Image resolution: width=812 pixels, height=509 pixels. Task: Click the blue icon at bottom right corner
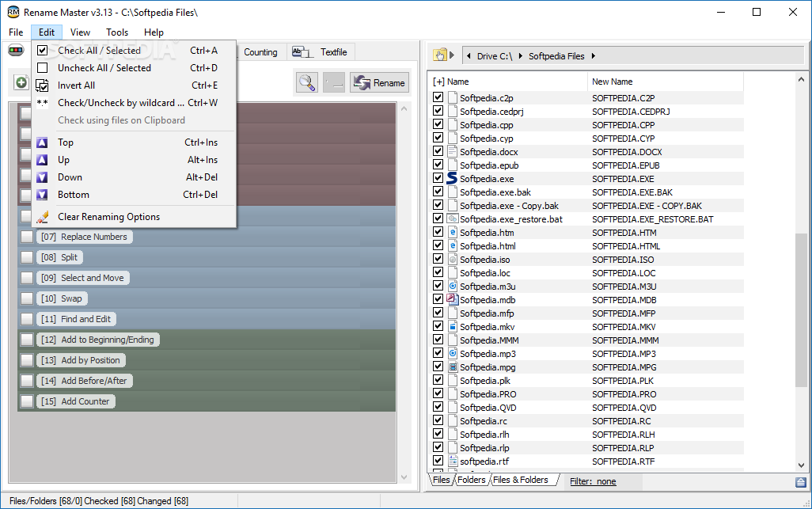pos(801,482)
